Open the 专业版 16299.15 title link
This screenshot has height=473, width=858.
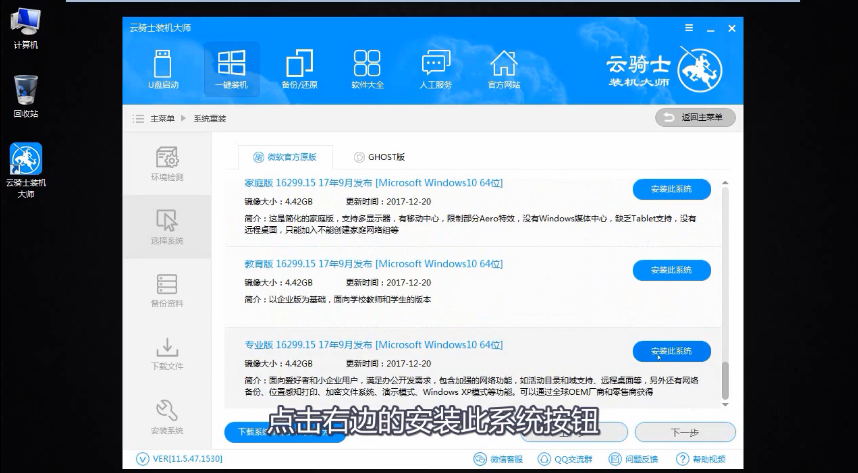(373, 345)
